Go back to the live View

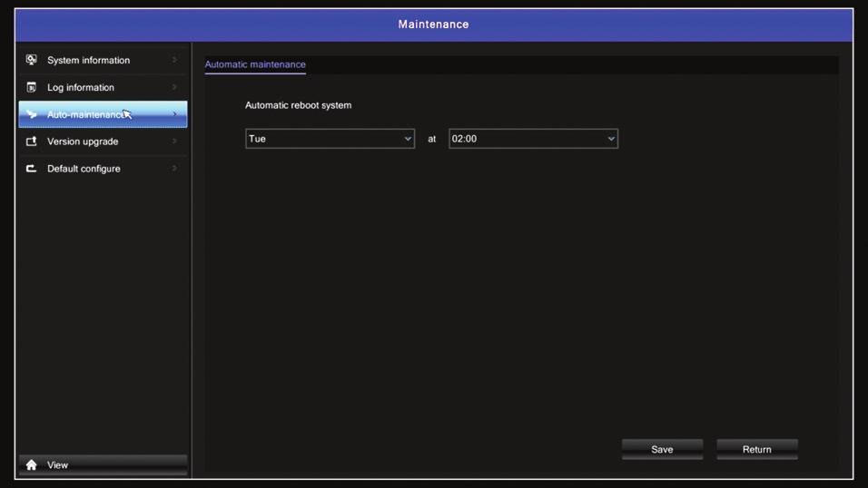tap(103, 464)
